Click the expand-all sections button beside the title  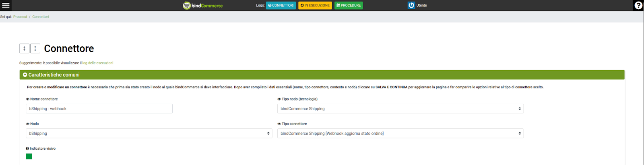[x=35, y=48]
